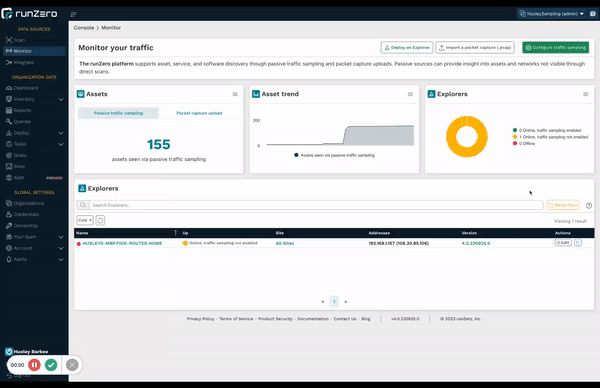
Task: Open the Cols dropdown
Action: coord(85,220)
